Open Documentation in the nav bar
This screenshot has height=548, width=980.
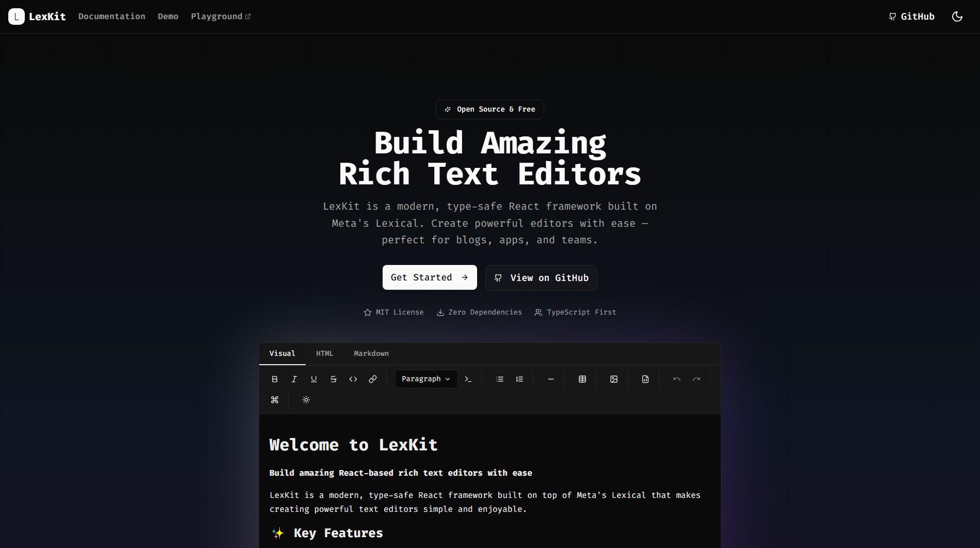pos(112,17)
